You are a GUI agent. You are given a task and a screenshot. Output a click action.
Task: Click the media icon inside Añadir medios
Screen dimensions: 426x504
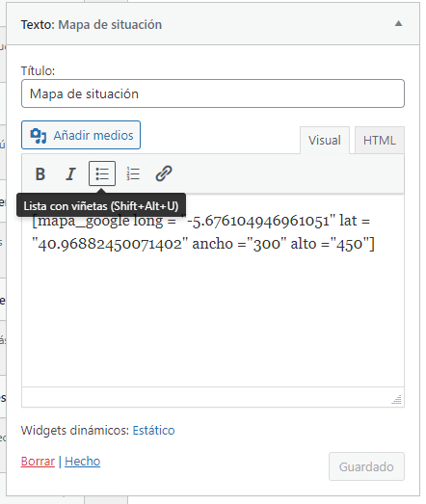pos(39,136)
